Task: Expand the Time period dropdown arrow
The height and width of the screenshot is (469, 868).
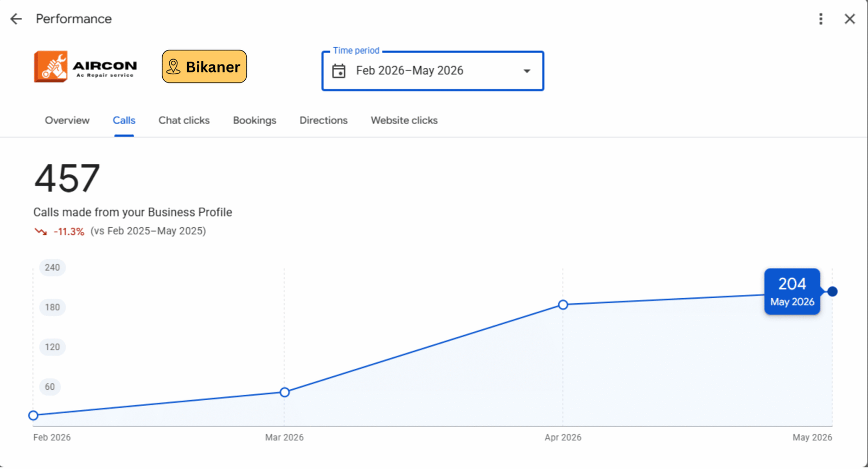Action: coord(526,71)
